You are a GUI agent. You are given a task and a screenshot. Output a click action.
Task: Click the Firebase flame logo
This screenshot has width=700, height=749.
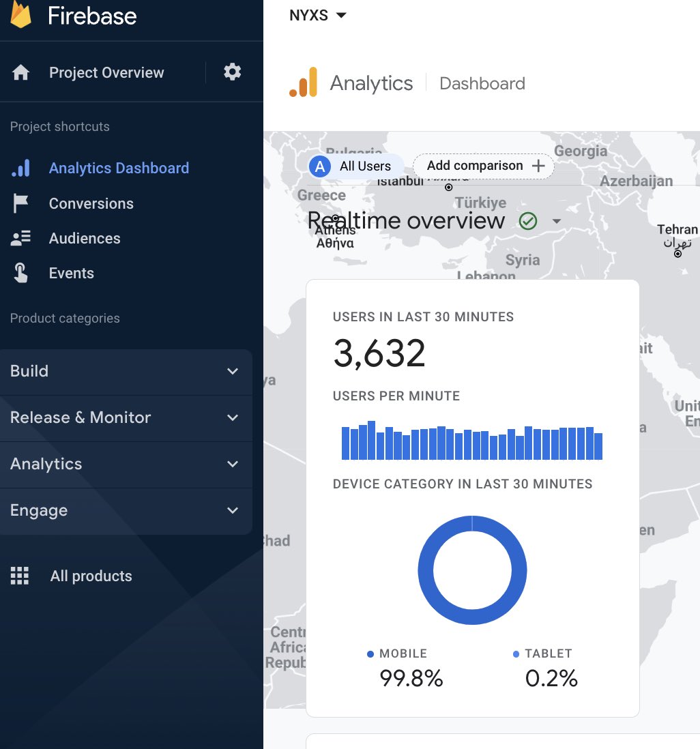click(20, 14)
